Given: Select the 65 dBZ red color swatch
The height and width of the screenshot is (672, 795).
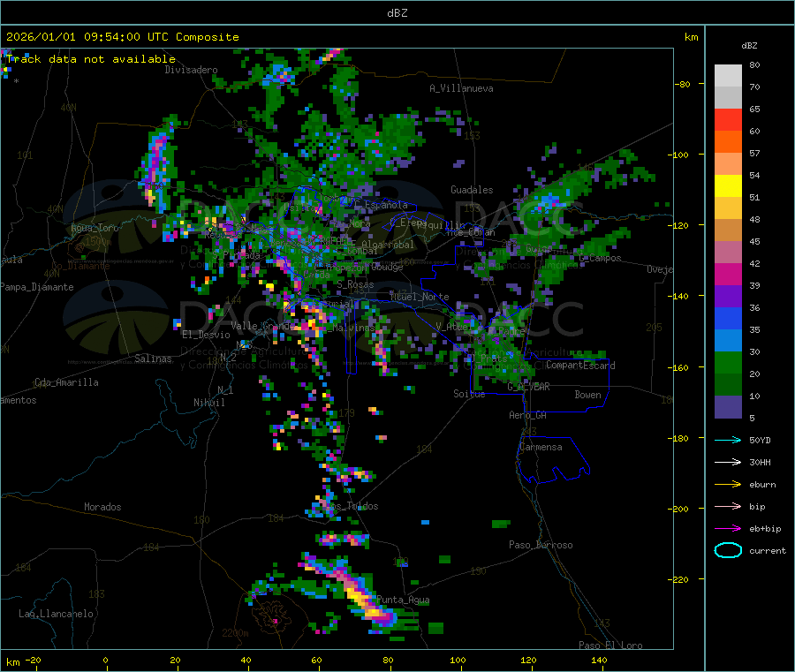Looking at the screenshot, I should point(728,119).
